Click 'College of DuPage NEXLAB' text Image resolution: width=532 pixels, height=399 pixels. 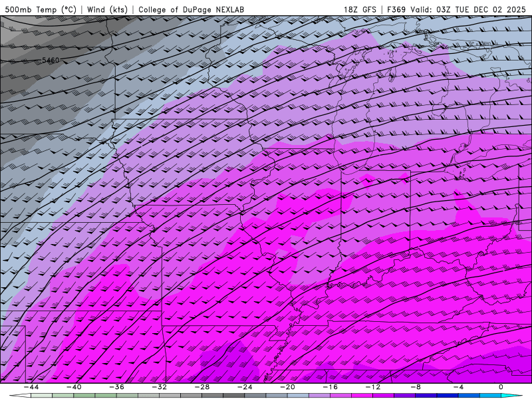point(191,9)
